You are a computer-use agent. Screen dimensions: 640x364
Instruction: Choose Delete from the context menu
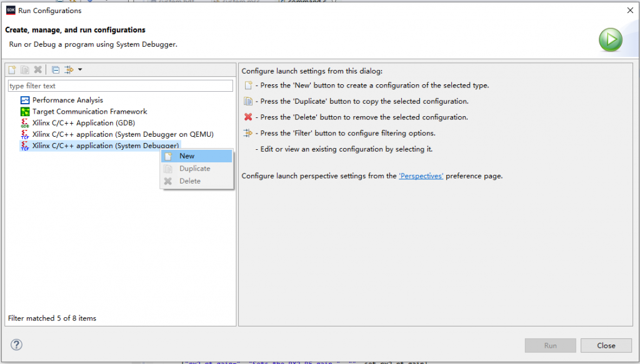197,181
